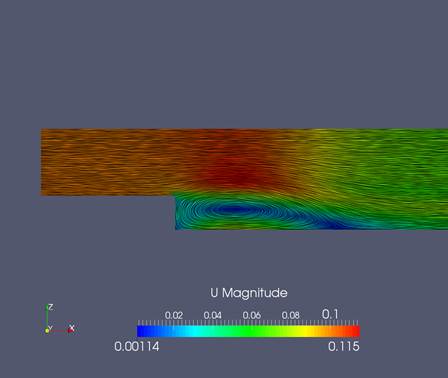Click the blue end of the color bar

point(143,331)
